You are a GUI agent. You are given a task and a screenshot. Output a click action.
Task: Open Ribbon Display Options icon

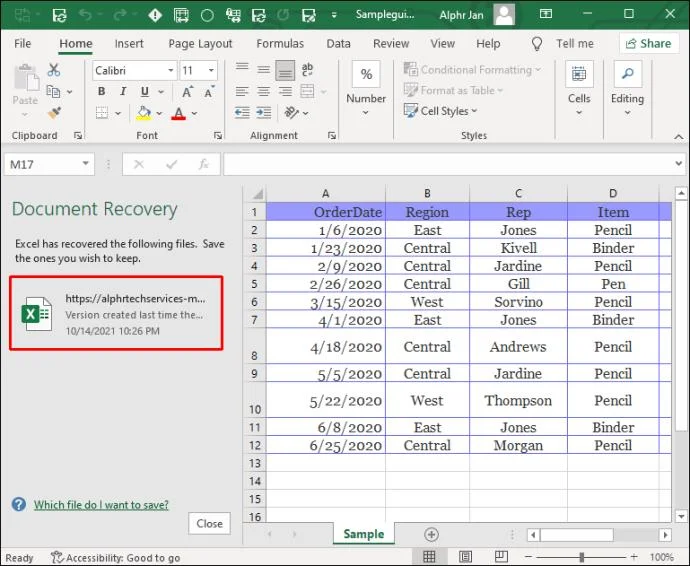tap(546, 14)
